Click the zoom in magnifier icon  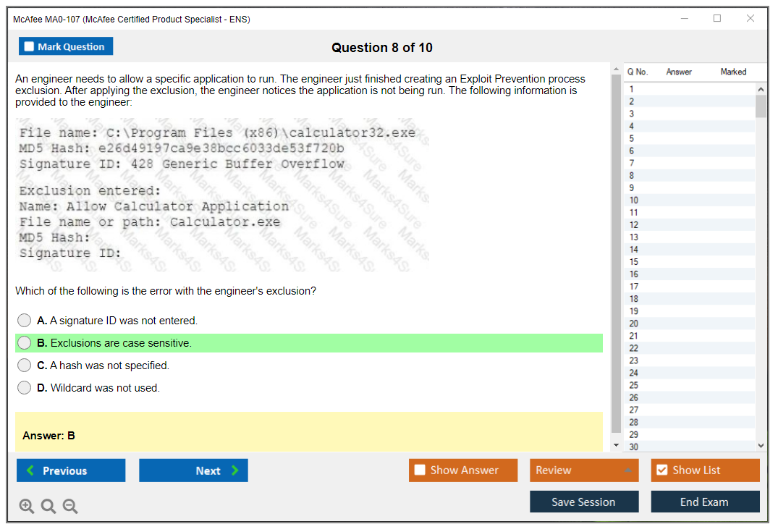point(27,507)
